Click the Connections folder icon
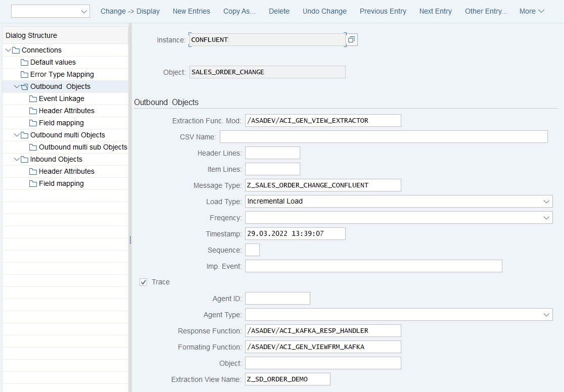The width and height of the screenshot is (564, 392). [x=16, y=50]
